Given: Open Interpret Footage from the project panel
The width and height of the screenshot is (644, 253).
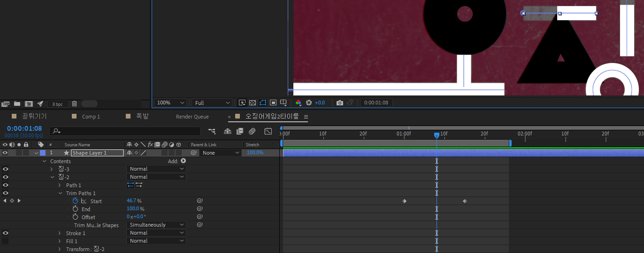Looking at the screenshot, I should pyautogui.click(x=6, y=103).
